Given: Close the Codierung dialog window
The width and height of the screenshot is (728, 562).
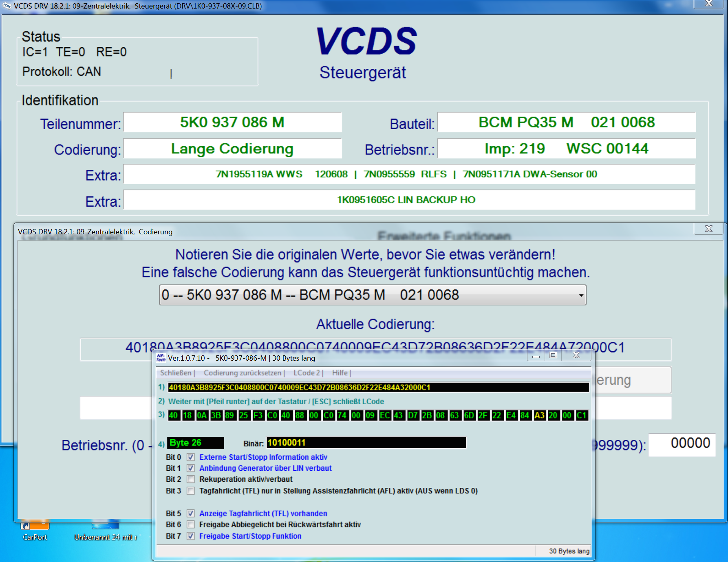Looking at the screenshot, I should point(709,229).
